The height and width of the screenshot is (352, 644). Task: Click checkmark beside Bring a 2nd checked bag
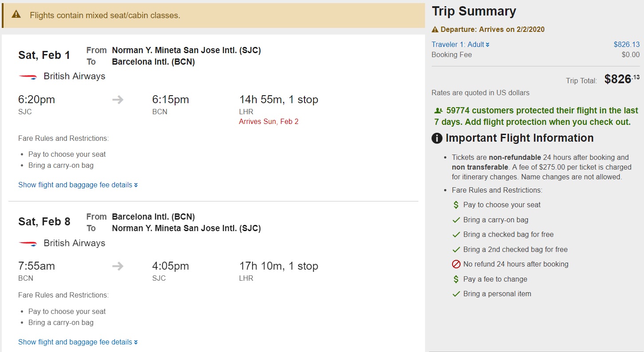[x=456, y=250]
